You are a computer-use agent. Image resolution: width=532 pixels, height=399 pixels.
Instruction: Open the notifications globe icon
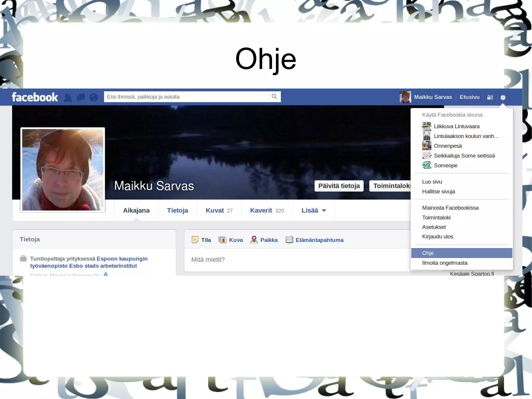click(x=94, y=97)
